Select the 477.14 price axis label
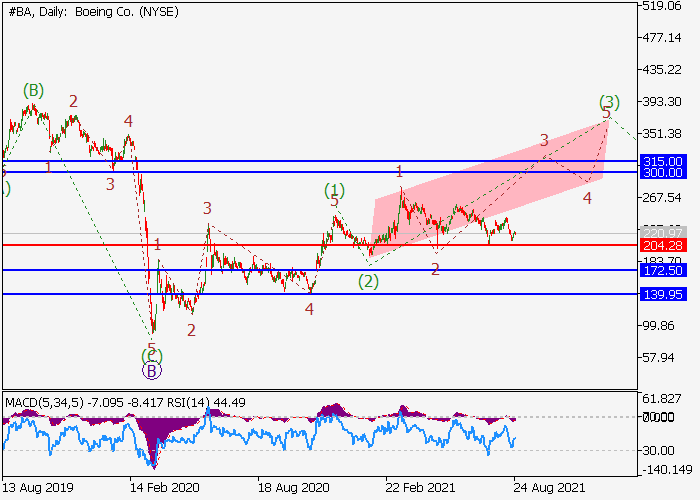The image size is (700, 500). click(x=662, y=38)
